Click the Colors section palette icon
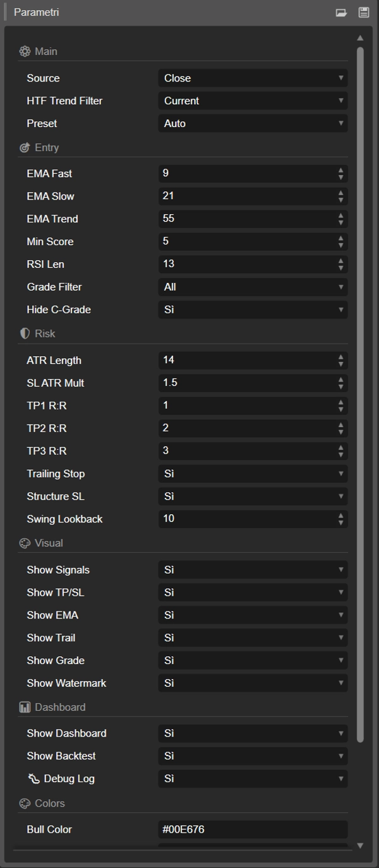The height and width of the screenshot is (868, 379). coord(25,803)
